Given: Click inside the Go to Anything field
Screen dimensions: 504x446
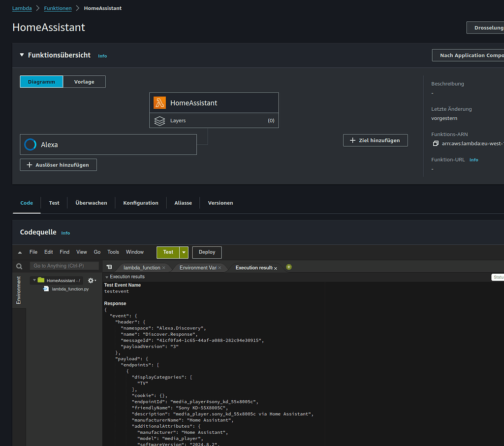Looking at the screenshot, I should [64, 265].
